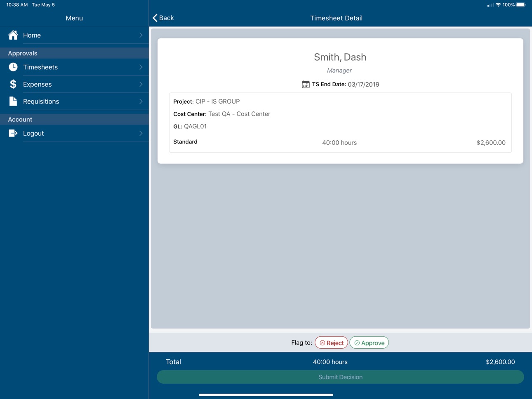
Task: Tap the battery indicator icon
Action: [521, 5]
